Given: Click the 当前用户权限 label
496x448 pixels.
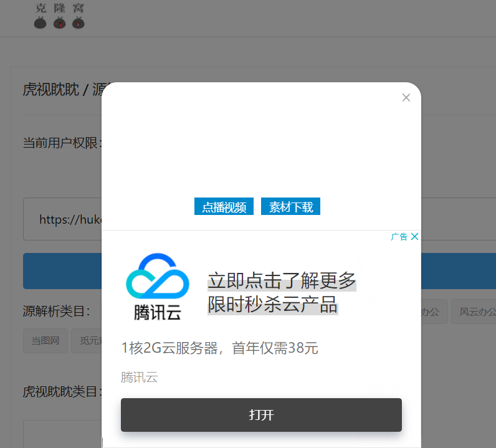Looking at the screenshot, I should click(62, 143).
